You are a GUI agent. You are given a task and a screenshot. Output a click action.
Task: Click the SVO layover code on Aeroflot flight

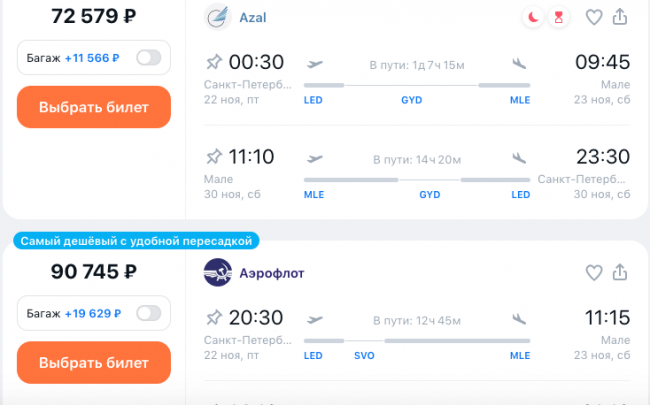pos(365,355)
